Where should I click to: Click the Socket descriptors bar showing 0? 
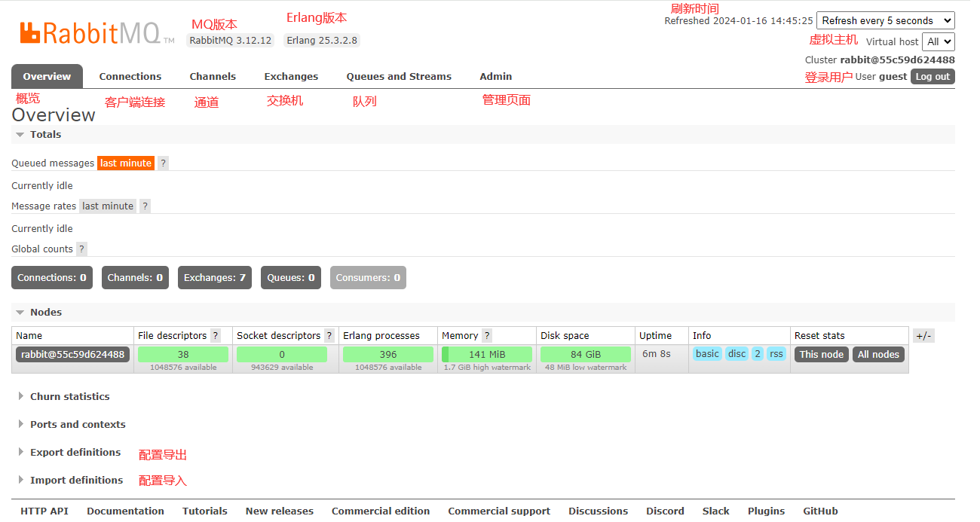pyautogui.click(x=282, y=355)
